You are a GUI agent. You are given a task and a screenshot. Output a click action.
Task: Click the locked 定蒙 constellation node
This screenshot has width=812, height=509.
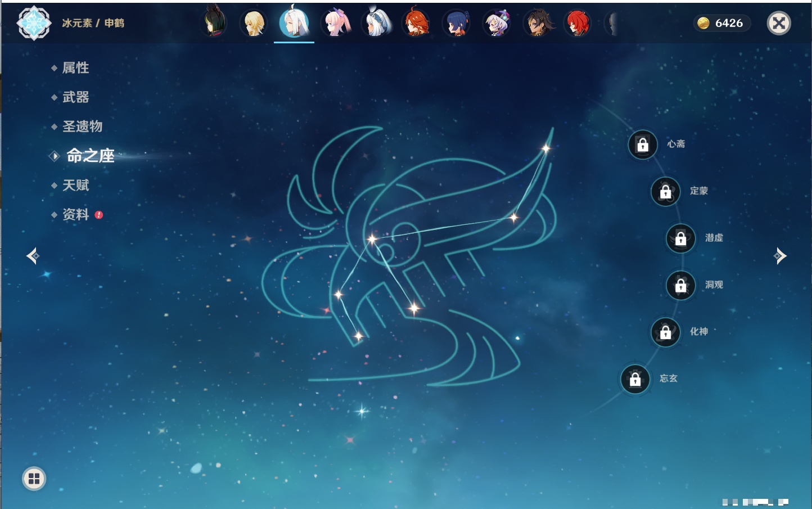pyautogui.click(x=665, y=192)
